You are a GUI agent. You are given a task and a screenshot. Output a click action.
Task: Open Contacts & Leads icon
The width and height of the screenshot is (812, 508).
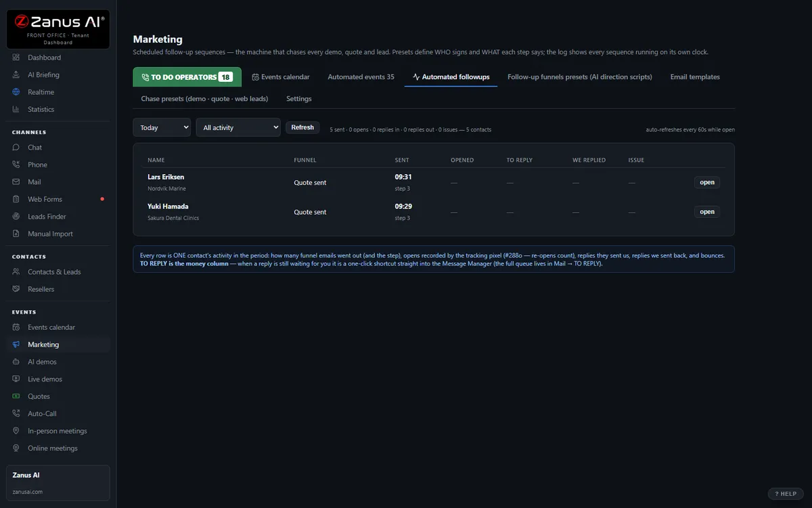tap(16, 272)
